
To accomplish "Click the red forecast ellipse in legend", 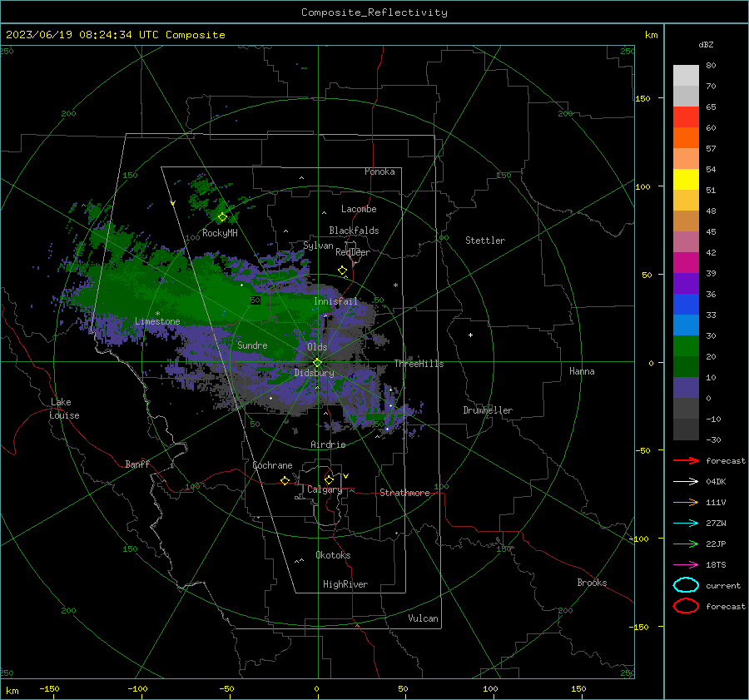I will pyautogui.click(x=686, y=606).
